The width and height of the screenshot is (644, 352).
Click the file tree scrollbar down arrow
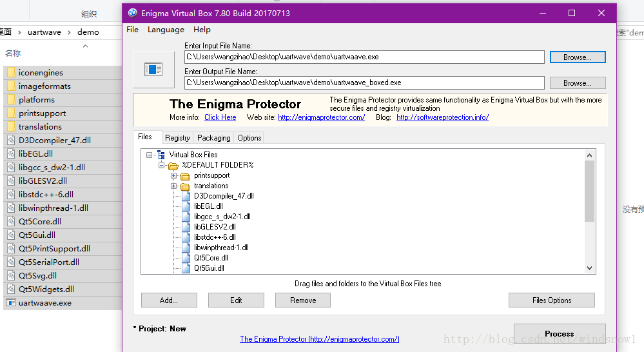(x=589, y=268)
